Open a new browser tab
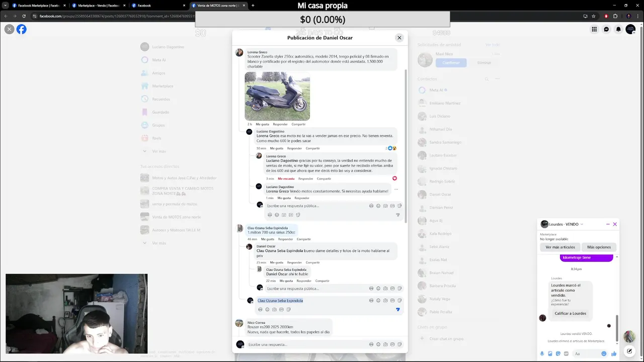The height and width of the screenshot is (362, 644). (253, 6)
